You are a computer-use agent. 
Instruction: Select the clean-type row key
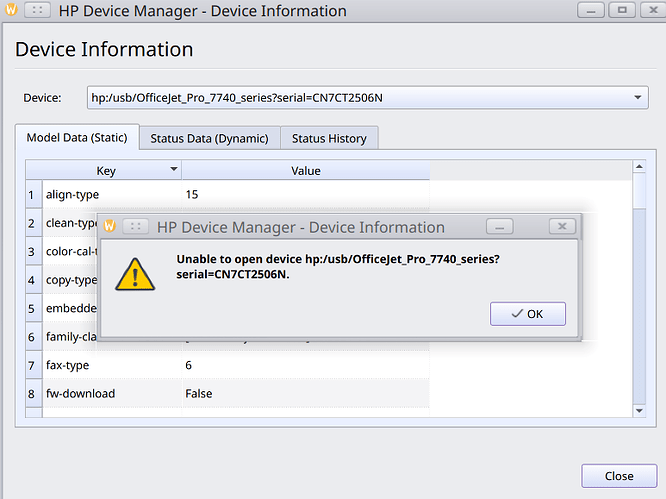71,223
